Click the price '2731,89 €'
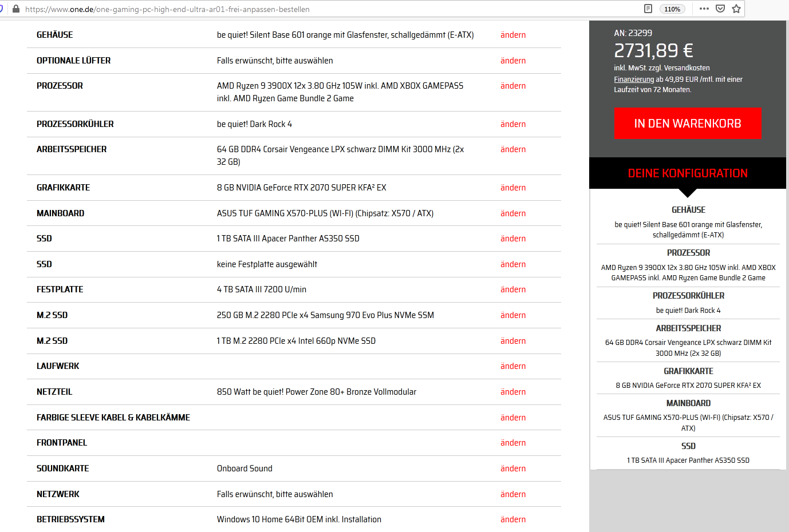Image resolution: width=789 pixels, height=532 pixels. [653, 51]
